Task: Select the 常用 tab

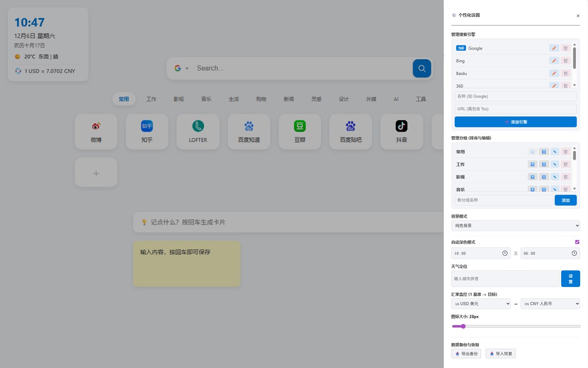Action: pos(124,99)
